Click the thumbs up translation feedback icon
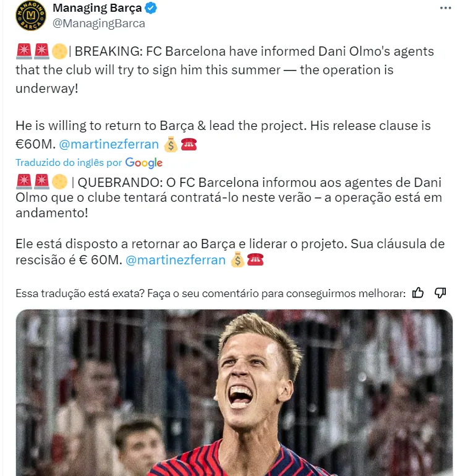Image resolution: width=457 pixels, height=476 pixels. tap(417, 293)
